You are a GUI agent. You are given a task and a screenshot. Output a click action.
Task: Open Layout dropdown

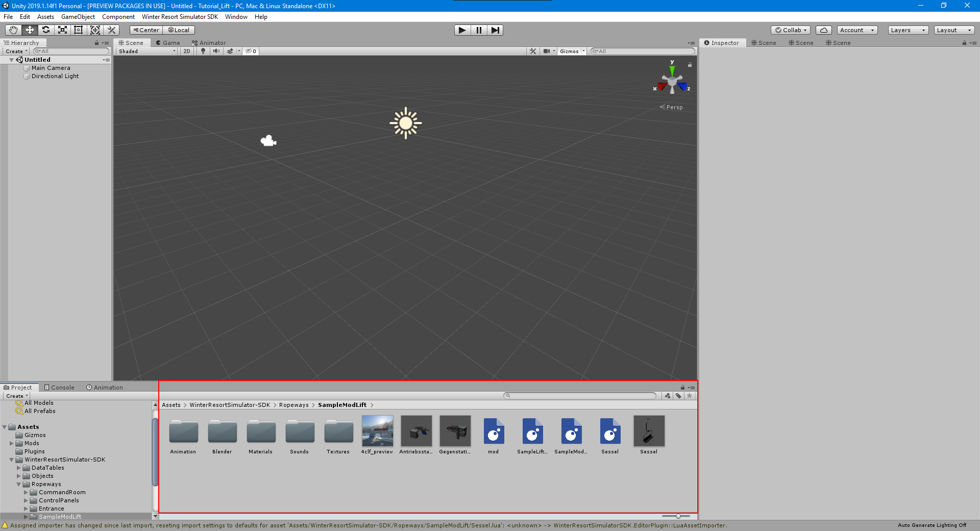(954, 30)
